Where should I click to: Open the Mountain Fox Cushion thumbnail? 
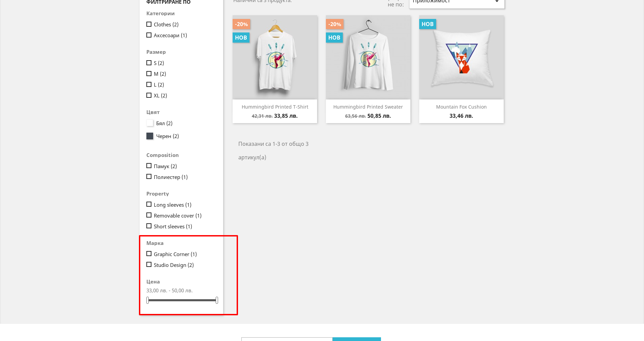(x=461, y=57)
